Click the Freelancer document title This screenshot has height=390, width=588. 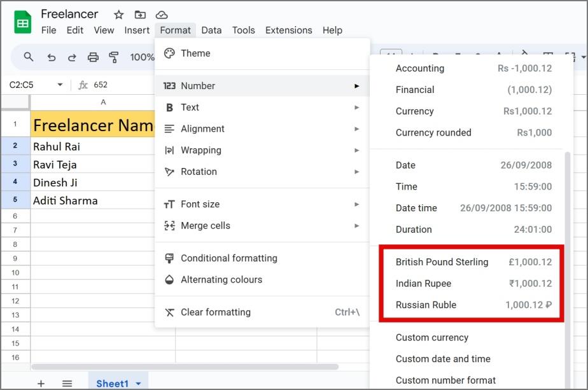pos(69,14)
